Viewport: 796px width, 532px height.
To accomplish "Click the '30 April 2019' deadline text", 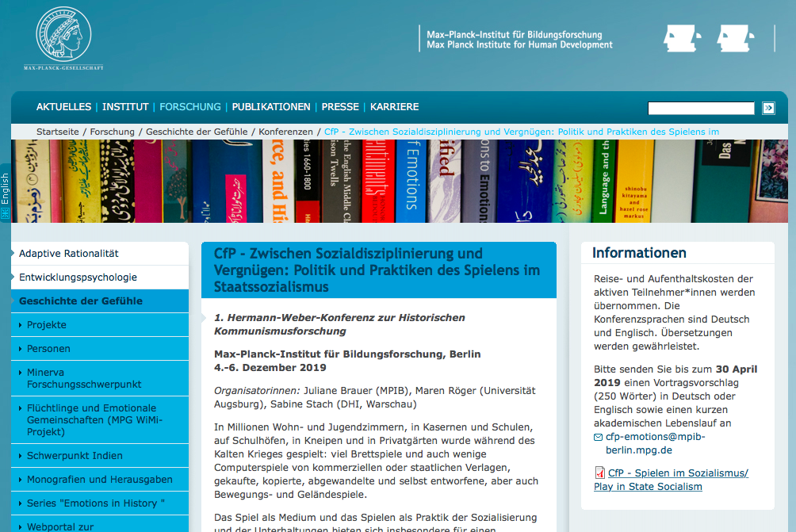I will (675, 376).
